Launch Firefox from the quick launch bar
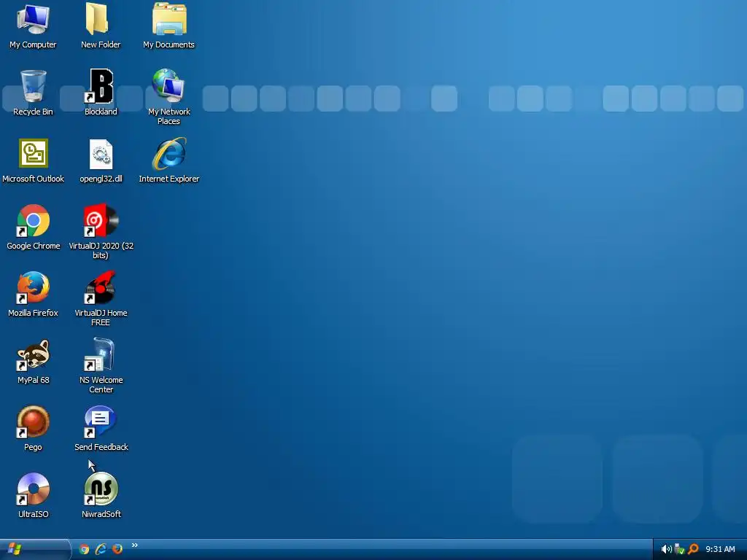Image resolution: width=747 pixels, height=560 pixels. (117, 549)
